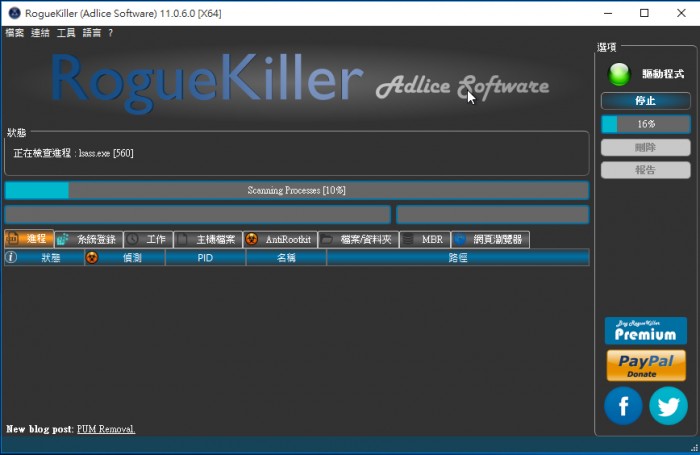Click the Buy RogueKiller Premium banner
700x455 pixels.
tap(646, 330)
